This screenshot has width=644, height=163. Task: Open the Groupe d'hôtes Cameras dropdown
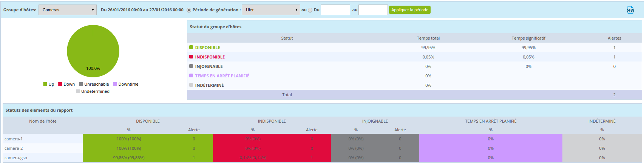point(68,10)
